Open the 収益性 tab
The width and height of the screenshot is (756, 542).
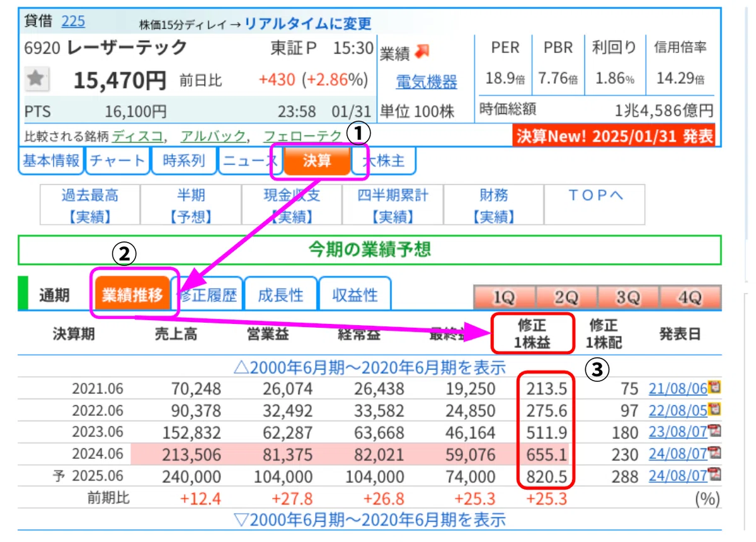click(x=355, y=295)
